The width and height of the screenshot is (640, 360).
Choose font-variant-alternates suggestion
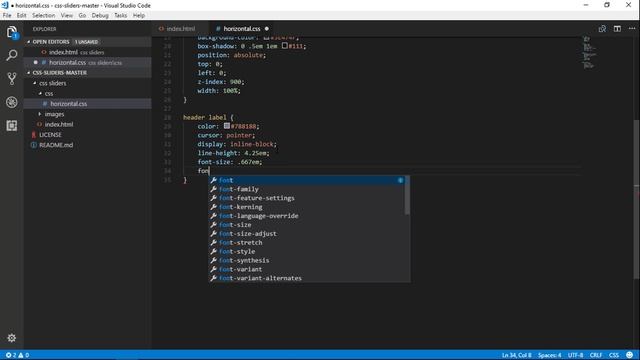click(307, 278)
